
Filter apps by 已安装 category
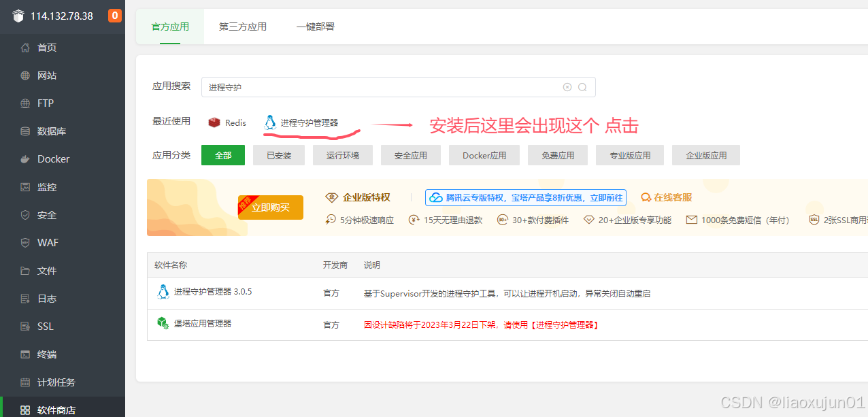click(279, 155)
